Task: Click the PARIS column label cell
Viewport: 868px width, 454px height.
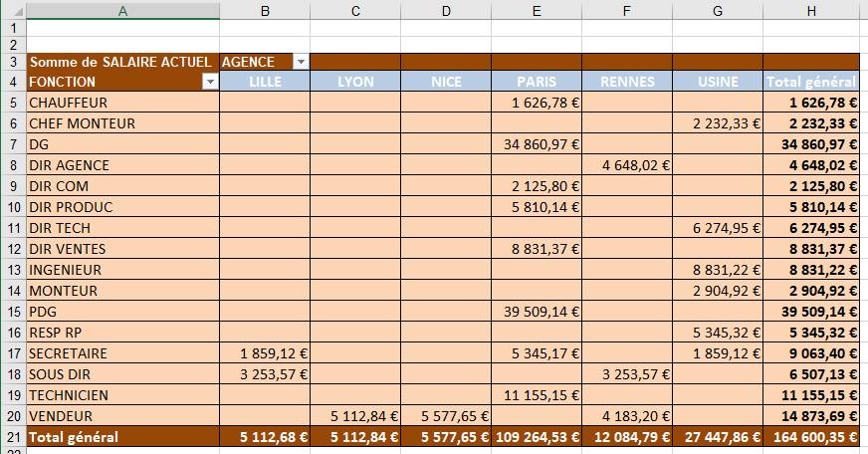Action: coord(537,82)
